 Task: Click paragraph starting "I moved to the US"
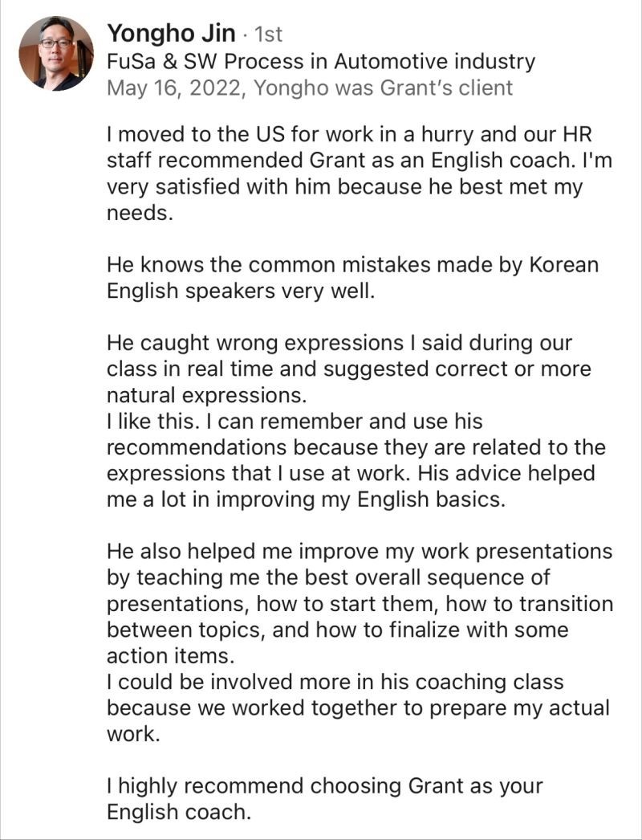(x=360, y=173)
